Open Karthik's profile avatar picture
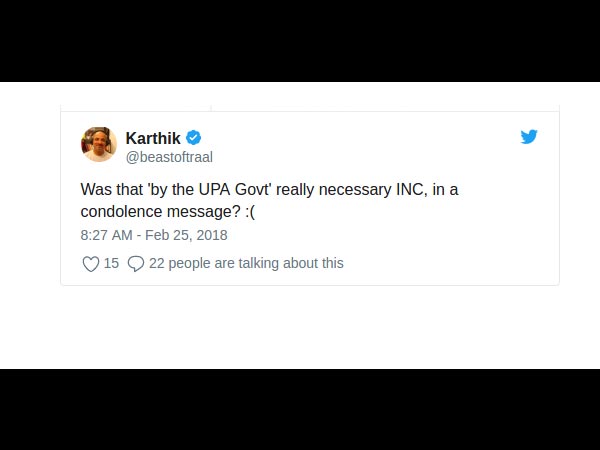This screenshot has width=600, height=450. 99,145
